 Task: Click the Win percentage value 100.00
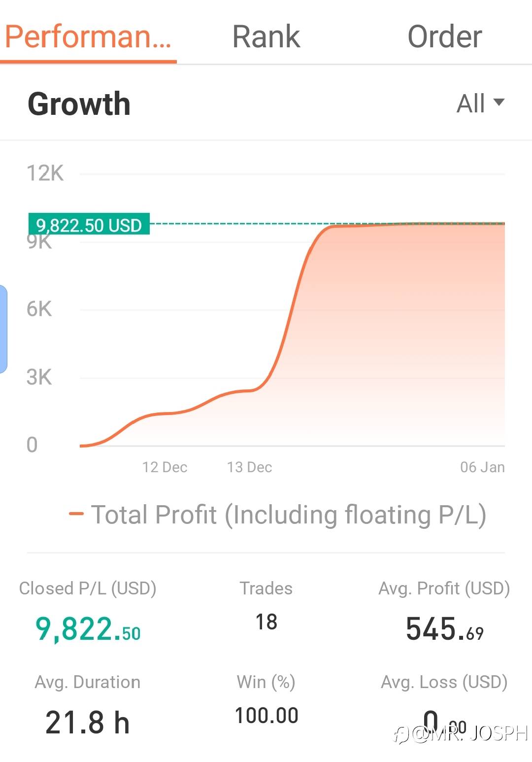[x=266, y=716]
